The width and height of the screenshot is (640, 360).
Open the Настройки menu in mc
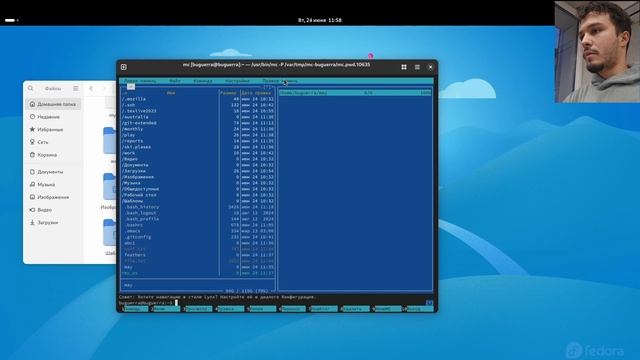(x=237, y=81)
